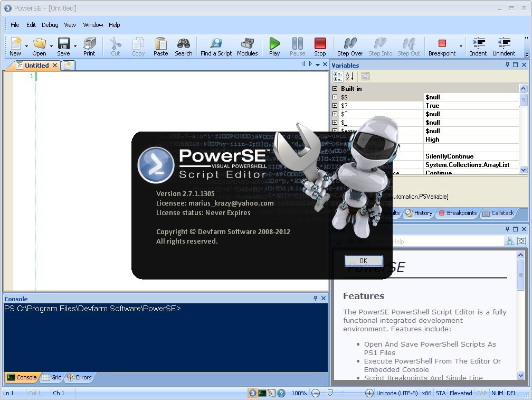
Task: Expand the $? variable row
Action: [335, 105]
